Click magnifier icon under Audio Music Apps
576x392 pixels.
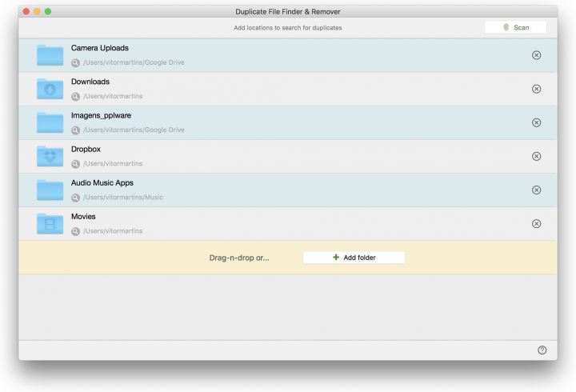coord(75,197)
